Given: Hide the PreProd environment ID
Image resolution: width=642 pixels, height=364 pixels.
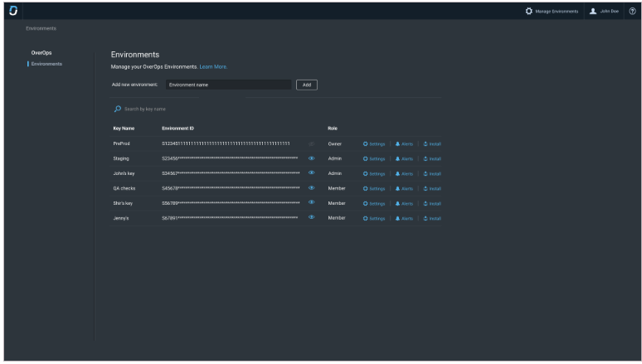Looking at the screenshot, I should point(311,143).
